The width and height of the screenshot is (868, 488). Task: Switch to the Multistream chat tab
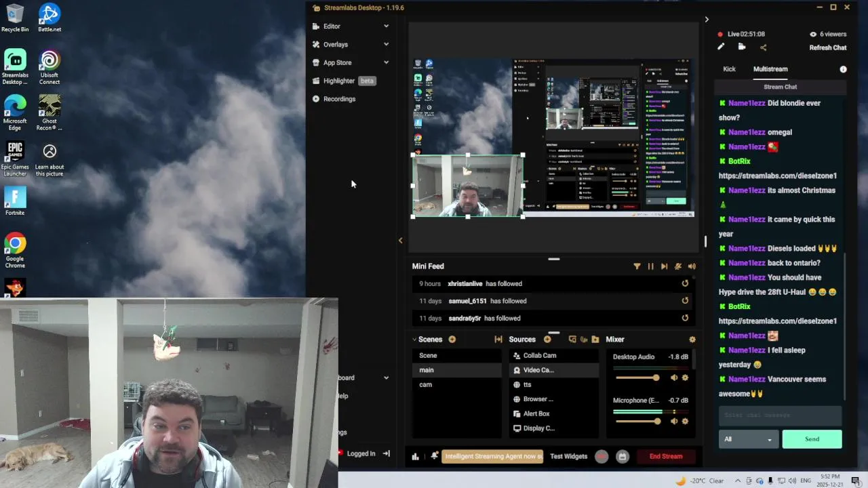[x=770, y=69]
